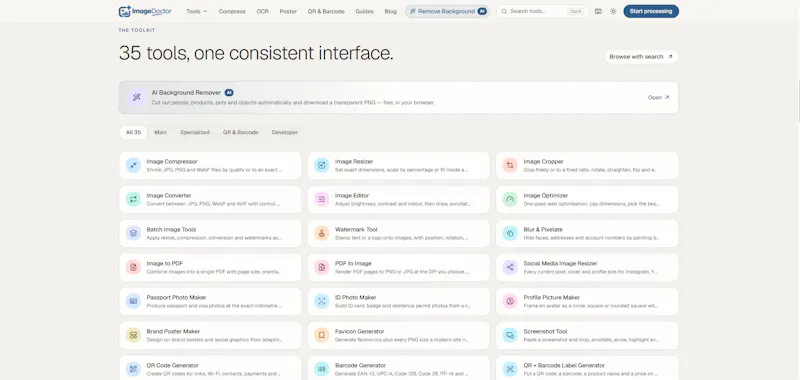
Task: Click the ID Photo Maker scan icon
Action: [321, 301]
